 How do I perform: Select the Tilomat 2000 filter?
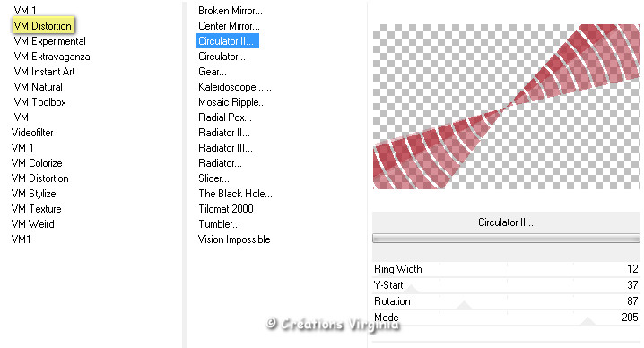226,209
